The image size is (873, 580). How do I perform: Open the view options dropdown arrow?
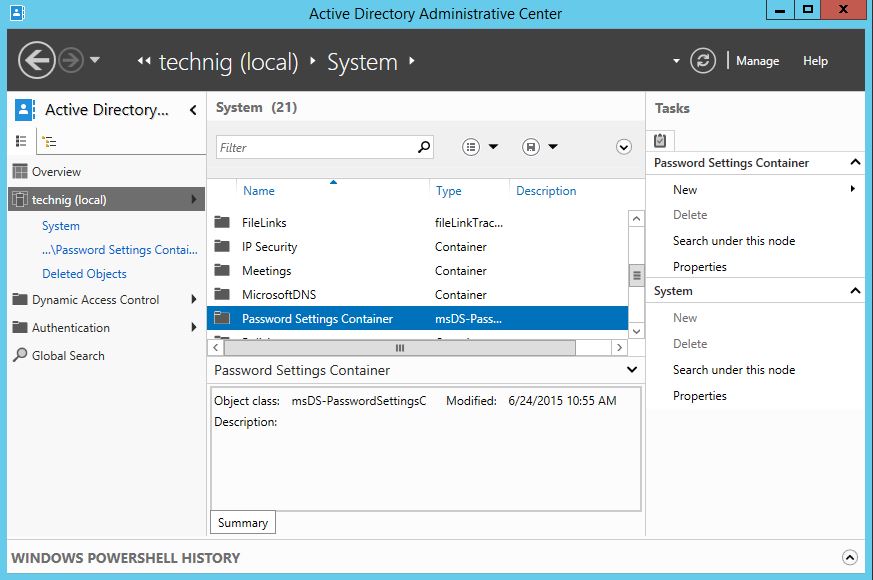click(x=493, y=147)
